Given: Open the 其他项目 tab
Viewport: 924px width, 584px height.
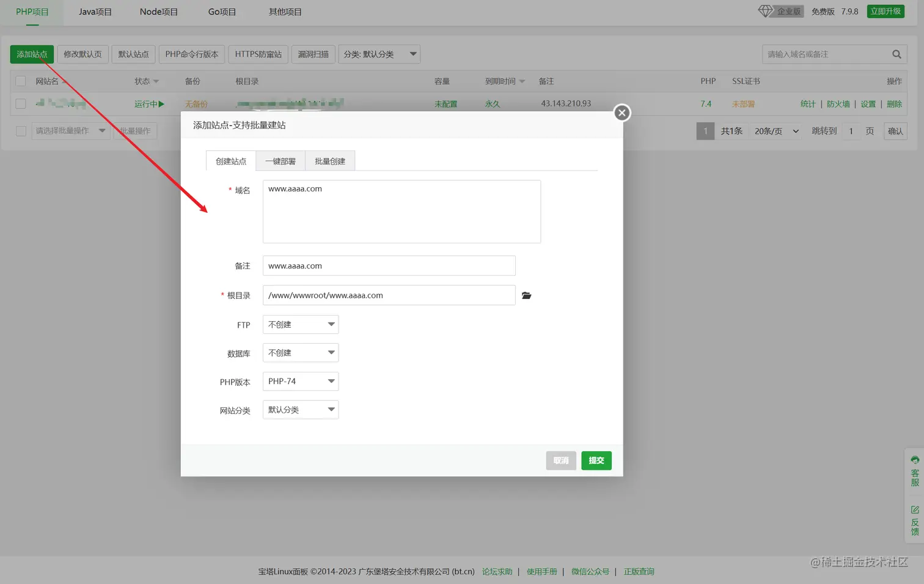Looking at the screenshot, I should pos(285,12).
